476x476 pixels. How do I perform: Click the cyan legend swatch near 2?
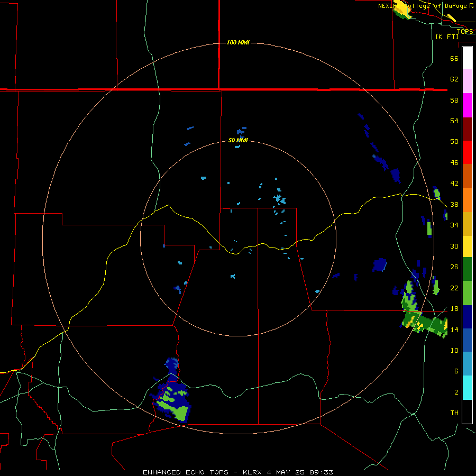(467, 388)
